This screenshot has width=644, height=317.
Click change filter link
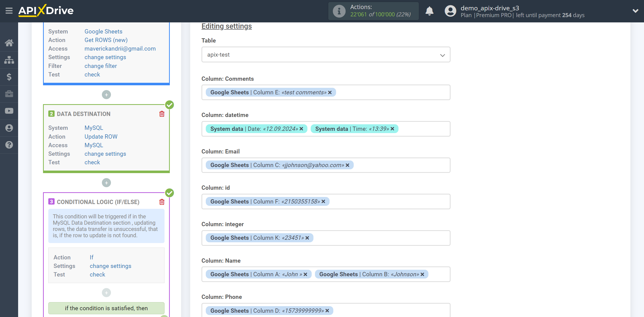(x=101, y=66)
